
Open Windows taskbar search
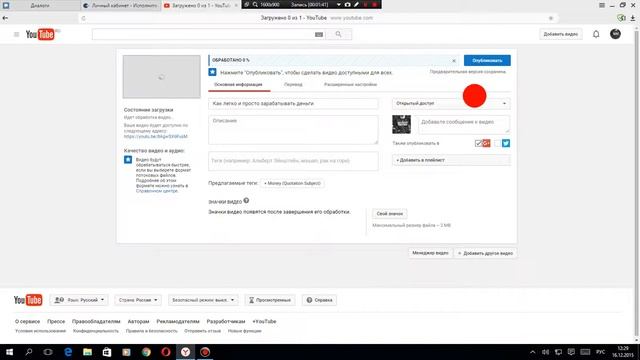coord(29,352)
